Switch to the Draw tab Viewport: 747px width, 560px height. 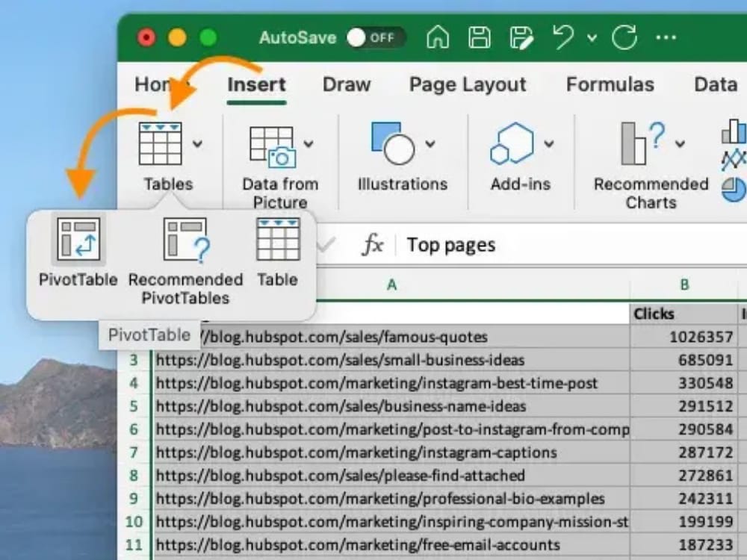pyautogui.click(x=347, y=85)
